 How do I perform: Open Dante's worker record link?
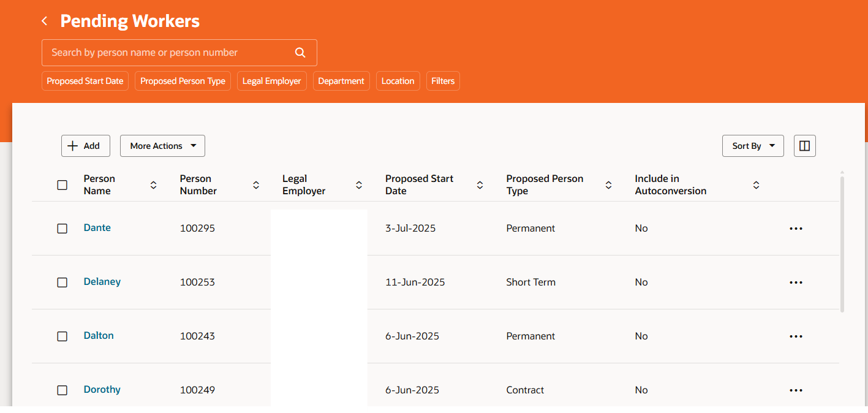point(97,228)
